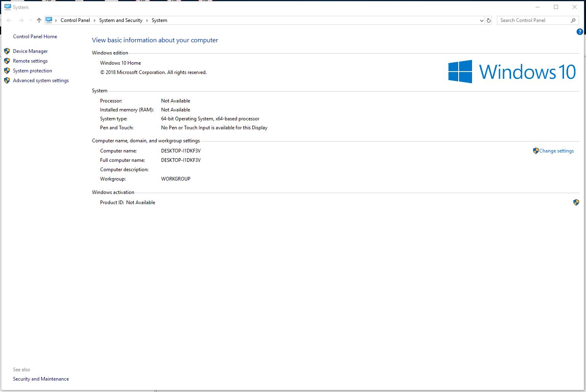
Task: Go up one level with the Up arrow
Action: pyautogui.click(x=39, y=20)
